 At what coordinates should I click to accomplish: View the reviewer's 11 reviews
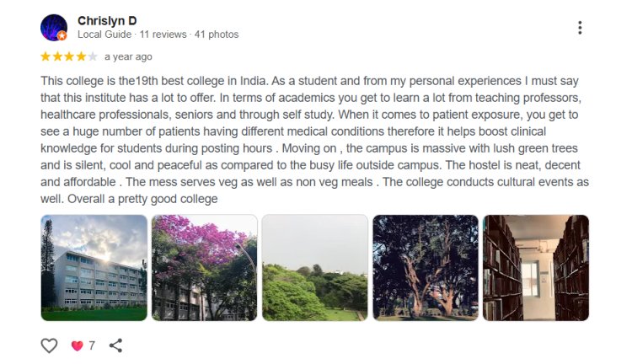pos(163,35)
